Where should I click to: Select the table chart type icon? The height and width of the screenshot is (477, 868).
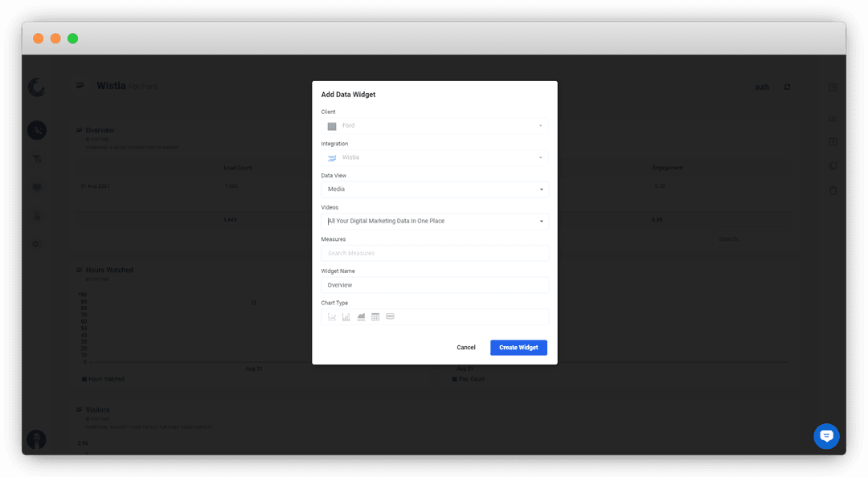[375, 316]
